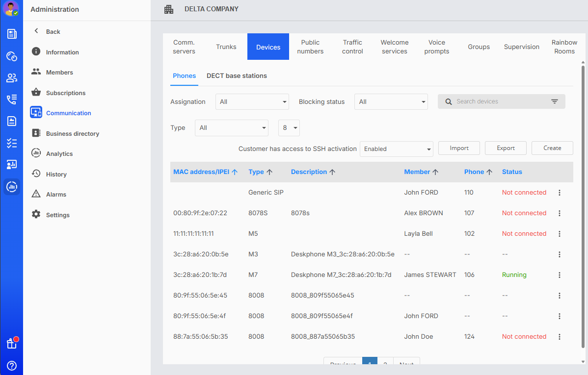
Task: Switch to the Trunks tab
Action: click(226, 47)
